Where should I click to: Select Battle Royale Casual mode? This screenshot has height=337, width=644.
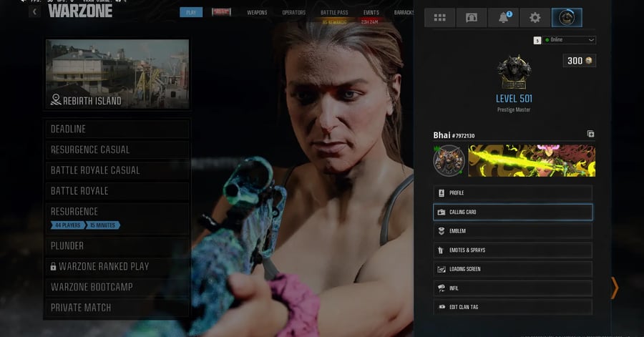click(x=117, y=170)
